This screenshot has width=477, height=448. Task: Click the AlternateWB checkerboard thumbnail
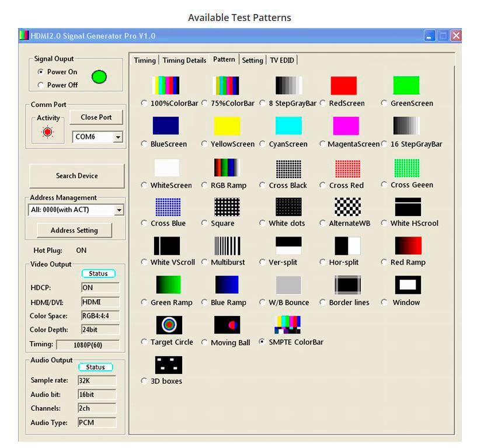point(347,207)
